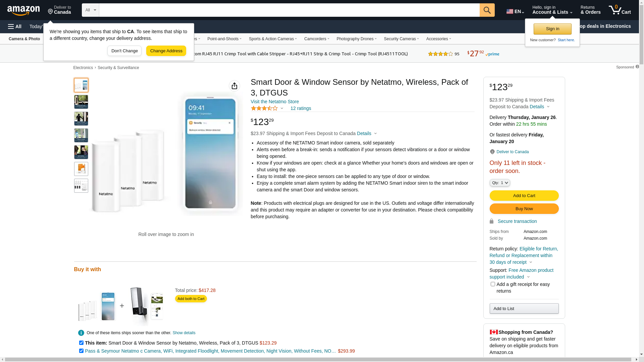Click Deliver to Canada location pin
Screen dimensions: 644x362
tap(492, 152)
